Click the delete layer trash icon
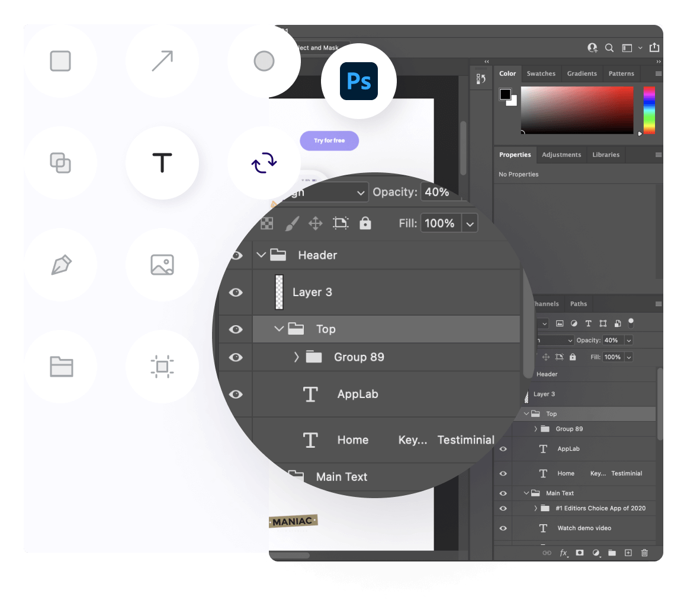 click(x=644, y=553)
